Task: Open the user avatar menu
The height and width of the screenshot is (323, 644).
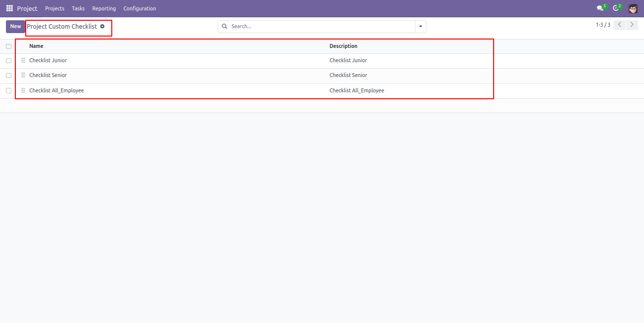Action: pyautogui.click(x=633, y=8)
